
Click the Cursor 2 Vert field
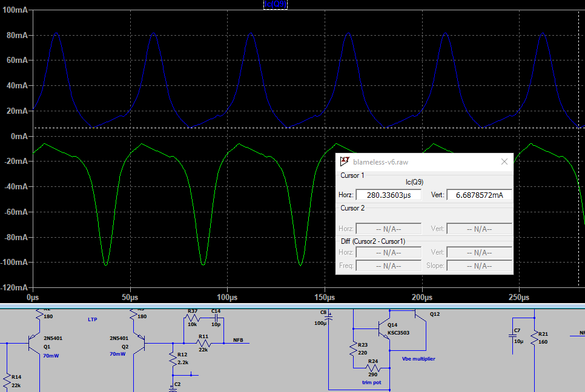(479, 229)
